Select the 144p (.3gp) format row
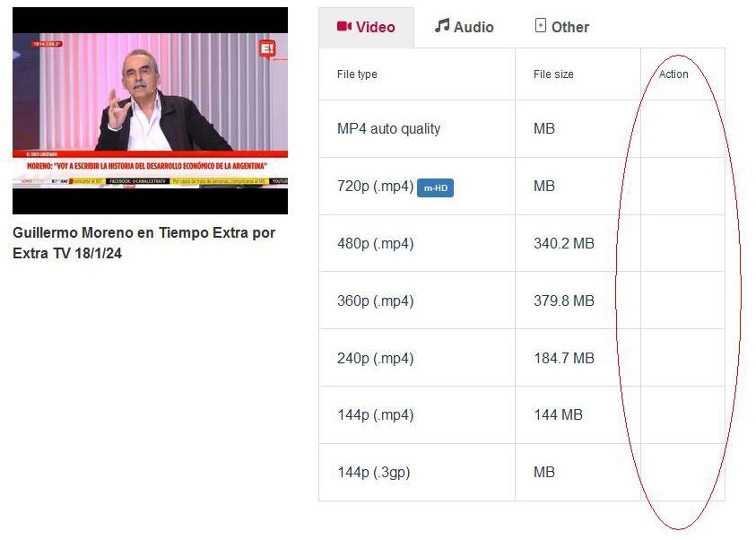 pos(522,472)
